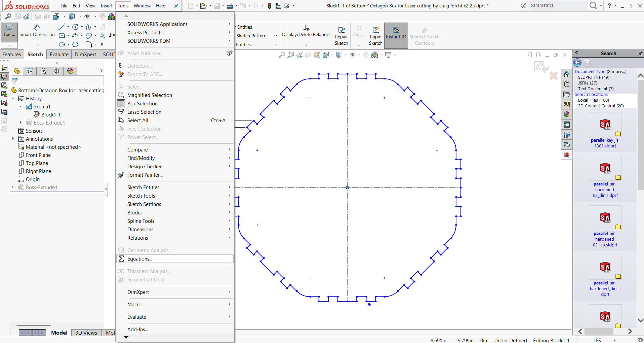Open the Display/Delete Relations dropdown arrow

point(307,45)
